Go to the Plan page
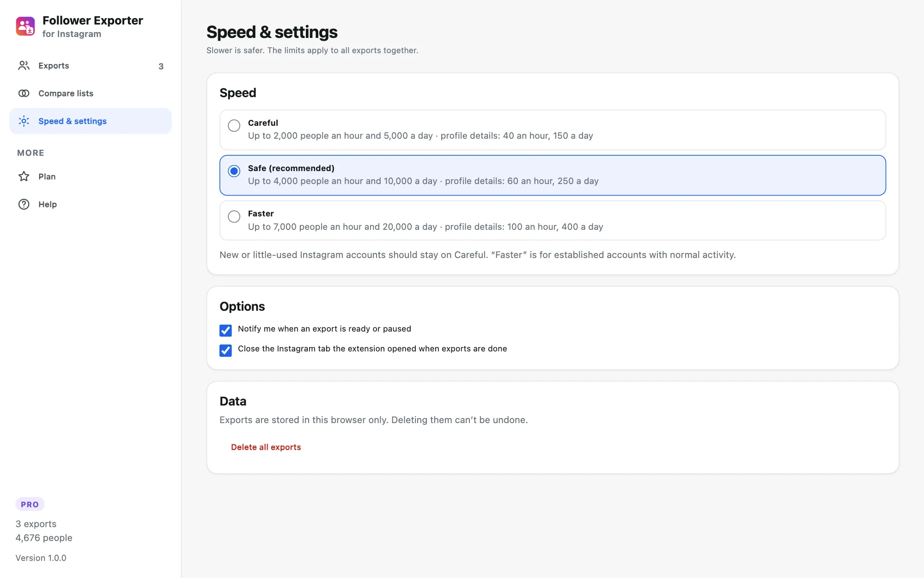Image resolution: width=924 pixels, height=578 pixels. pyautogui.click(x=91, y=177)
